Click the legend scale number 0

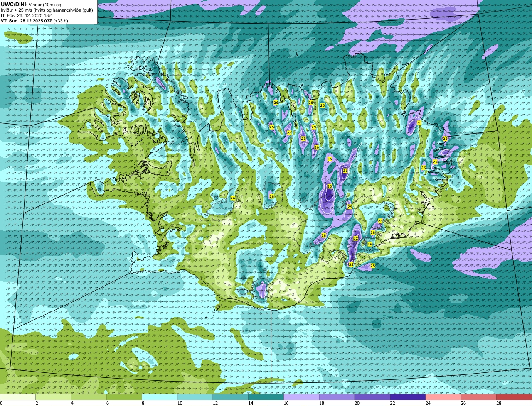pos(1,403)
